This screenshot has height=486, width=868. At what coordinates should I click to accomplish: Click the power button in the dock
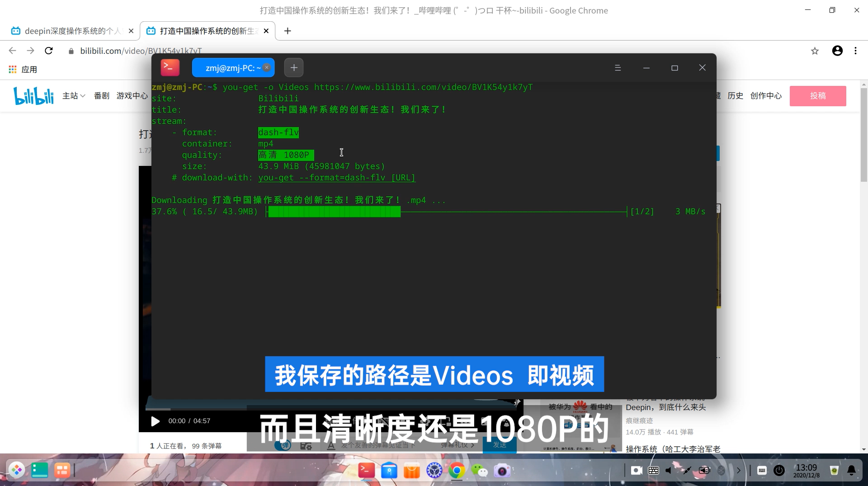point(779,471)
